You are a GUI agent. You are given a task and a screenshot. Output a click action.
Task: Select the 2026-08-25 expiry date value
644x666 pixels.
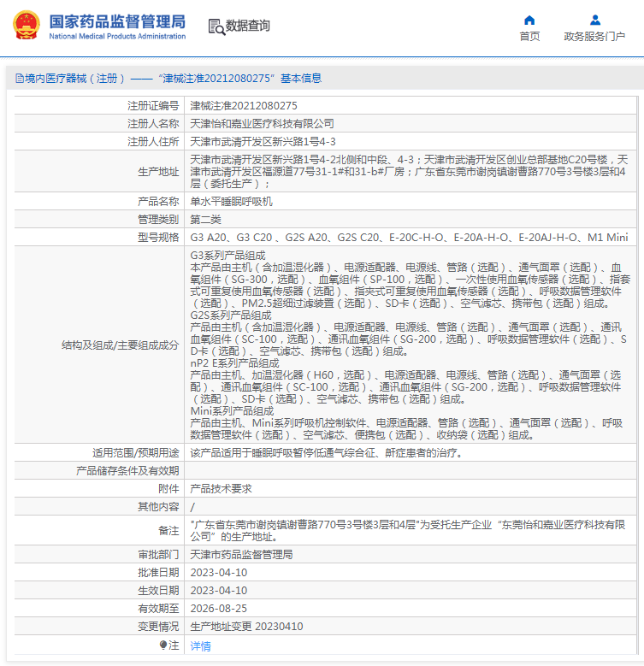coord(218,609)
